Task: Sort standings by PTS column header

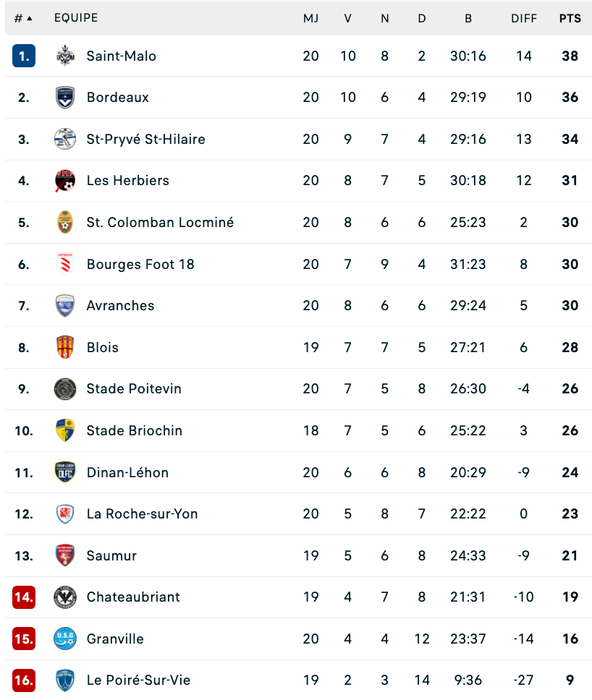Action: 570,18
